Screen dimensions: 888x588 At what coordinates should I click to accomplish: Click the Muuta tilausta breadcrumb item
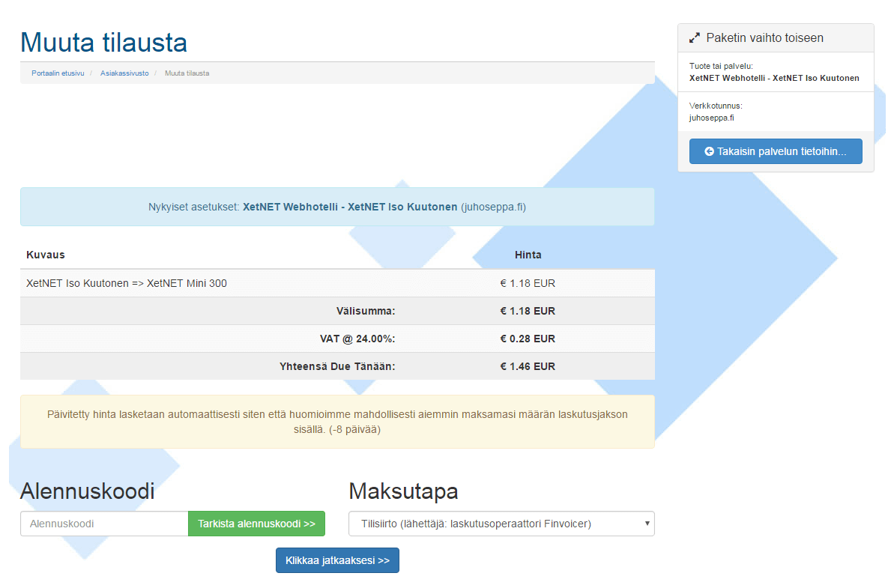tap(187, 73)
